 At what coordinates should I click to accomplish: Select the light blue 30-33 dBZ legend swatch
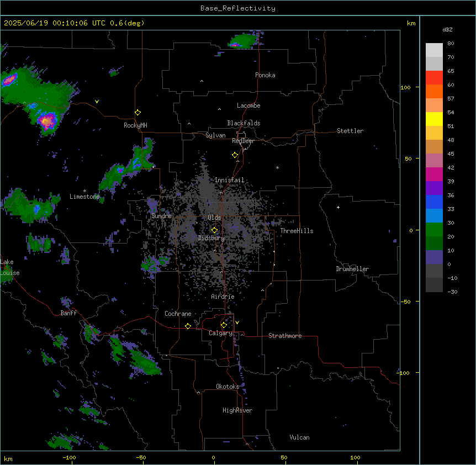434,215
